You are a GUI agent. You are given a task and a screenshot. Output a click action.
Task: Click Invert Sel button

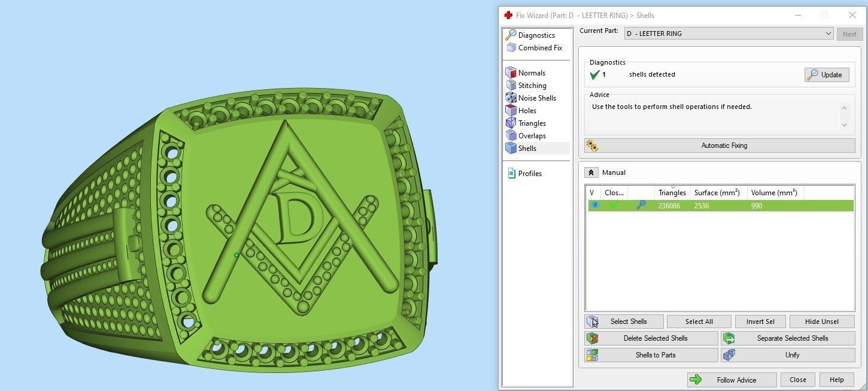click(760, 322)
